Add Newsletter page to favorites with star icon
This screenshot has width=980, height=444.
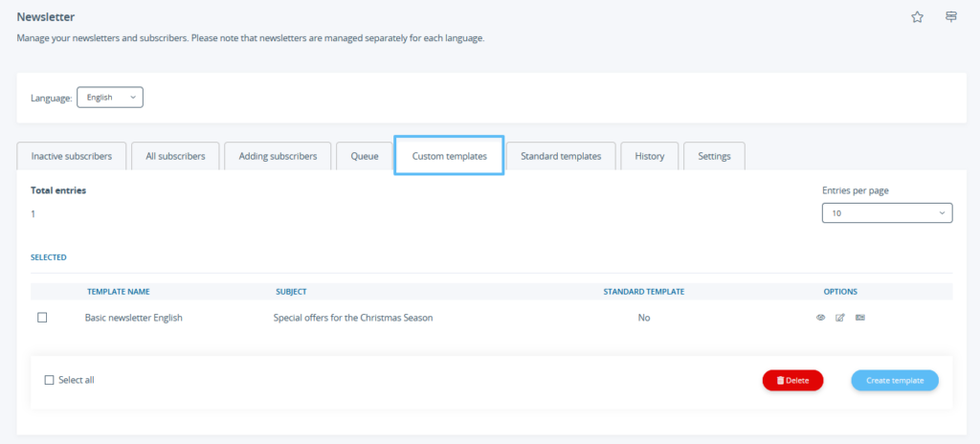(x=917, y=17)
